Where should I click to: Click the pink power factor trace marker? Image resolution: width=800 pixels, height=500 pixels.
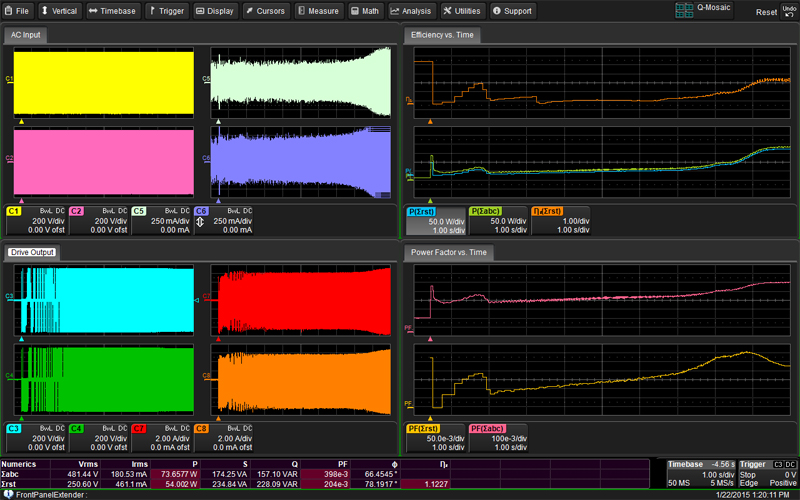tap(431, 339)
